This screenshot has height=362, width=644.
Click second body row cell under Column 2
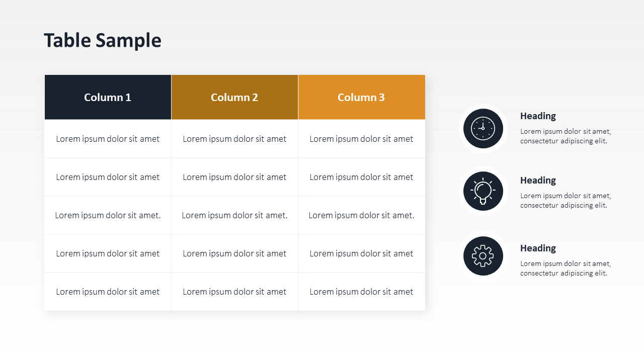(234, 177)
